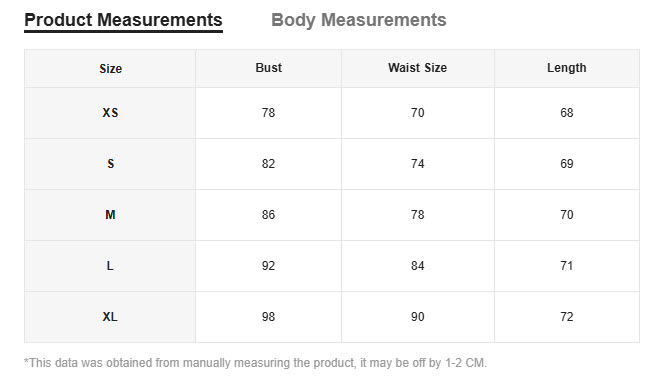The width and height of the screenshot is (663, 381).
Task: Select the L size row label
Action: (x=110, y=266)
